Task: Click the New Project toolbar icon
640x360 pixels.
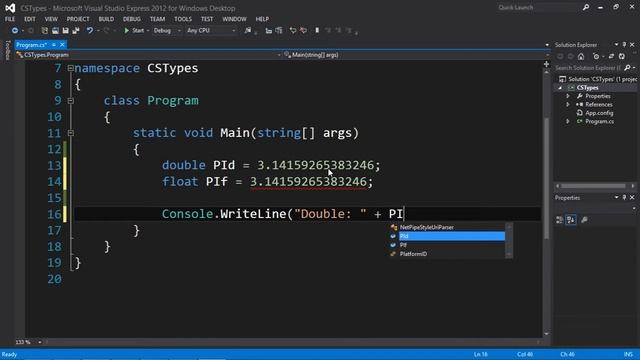Action: click(x=44, y=31)
